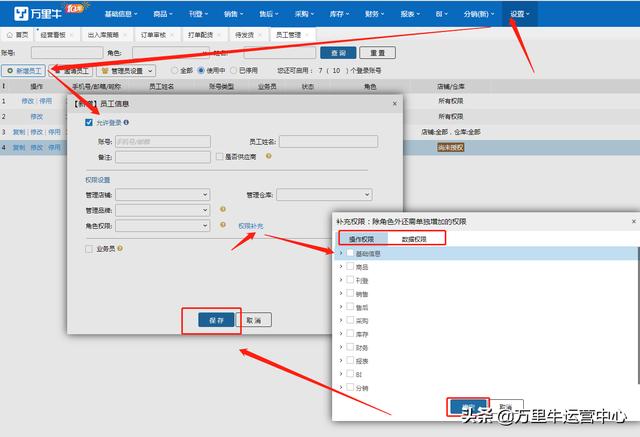640x437 pixels.
Task: Click the 备注 input field
Action: pyautogui.click(x=163, y=157)
